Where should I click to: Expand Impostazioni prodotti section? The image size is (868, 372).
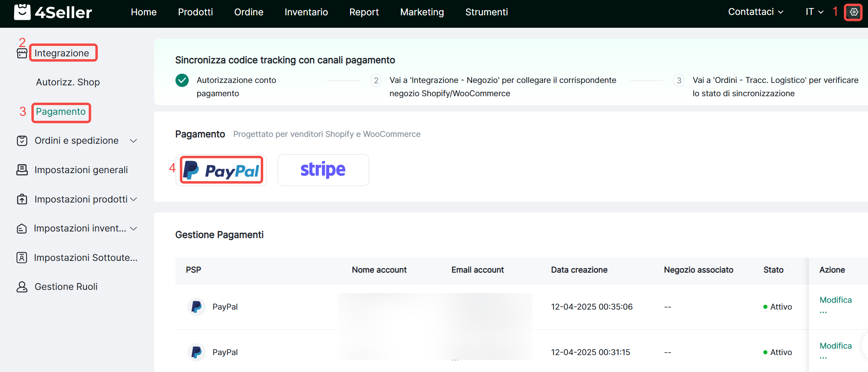[x=134, y=199]
